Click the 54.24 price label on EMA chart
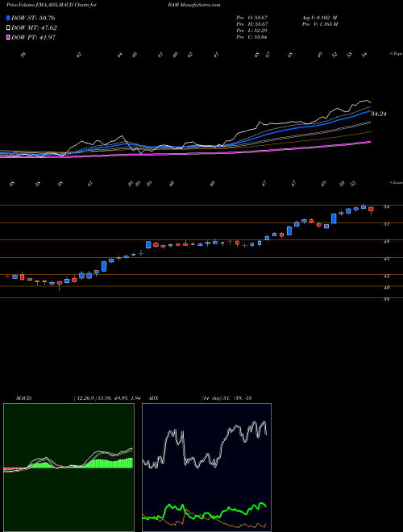 (379, 114)
